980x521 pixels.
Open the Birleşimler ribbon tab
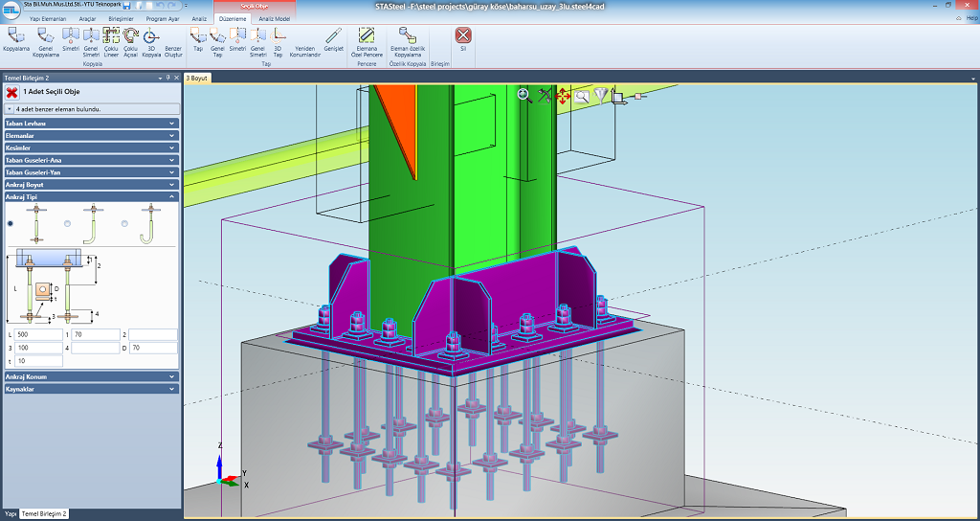pyautogui.click(x=120, y=17)
